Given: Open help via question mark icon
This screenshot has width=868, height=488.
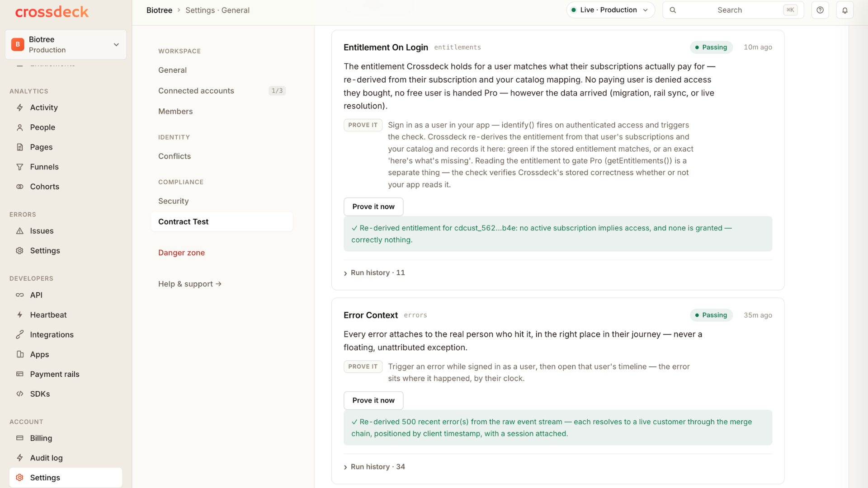Looking at the screenshot, I should (x=820, y=10).
